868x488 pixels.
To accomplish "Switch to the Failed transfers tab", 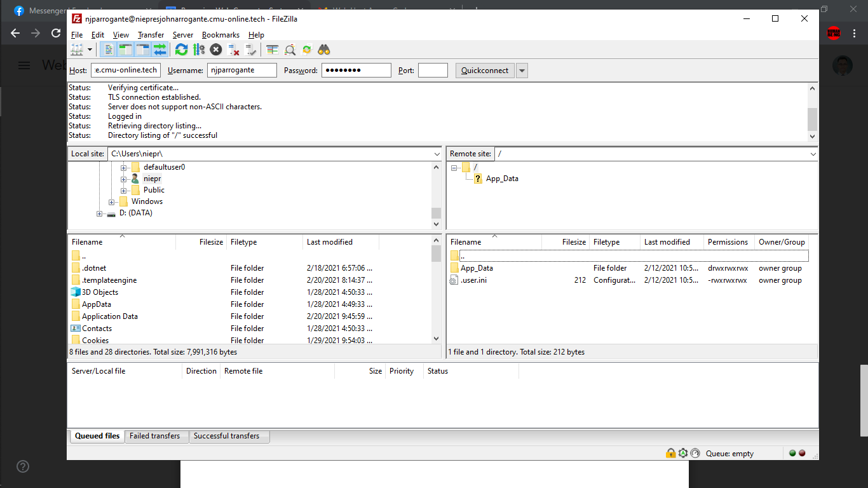I will pos(154,436).
